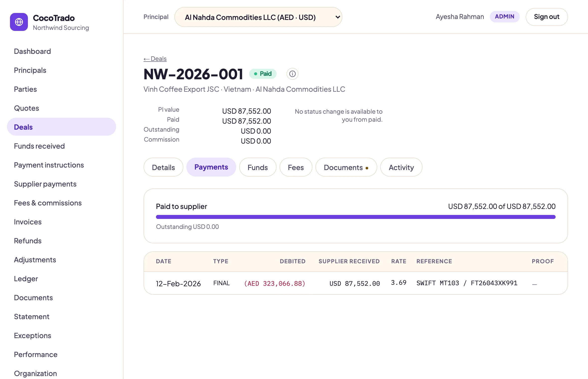Go back via the Deals link
Viewport: 588px width, 379px height.
[155, 59]
